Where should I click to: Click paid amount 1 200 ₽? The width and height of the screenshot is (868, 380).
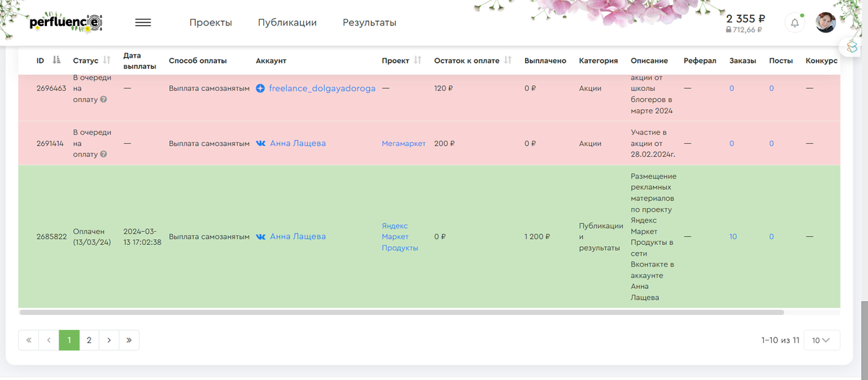click(x=537, y=236)
